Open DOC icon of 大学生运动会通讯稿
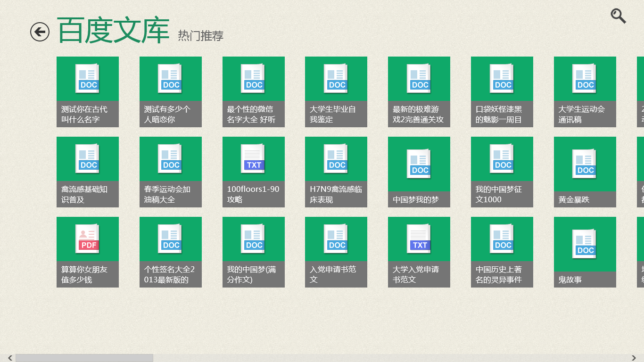This screenshot has width=644, height=362. [585, 78]
